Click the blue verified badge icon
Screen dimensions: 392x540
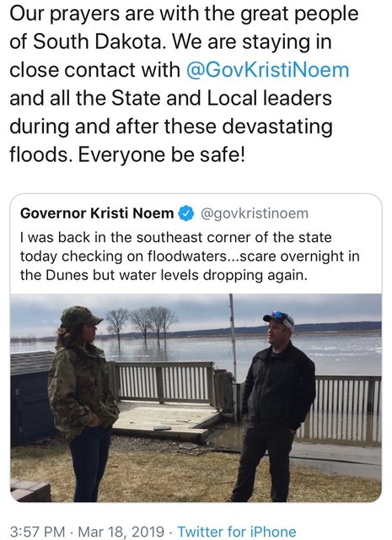pos(185,213)
